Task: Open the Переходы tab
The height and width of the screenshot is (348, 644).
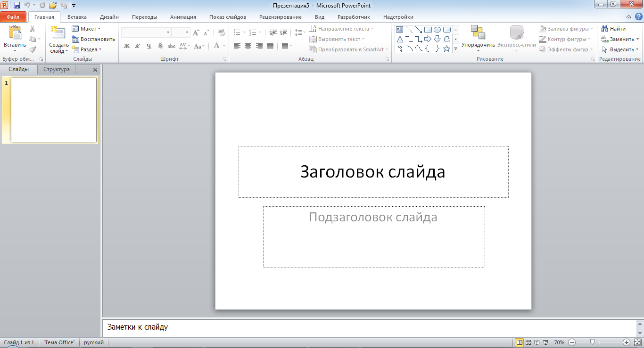Action: pyautogui.click(x=145, y=17)
